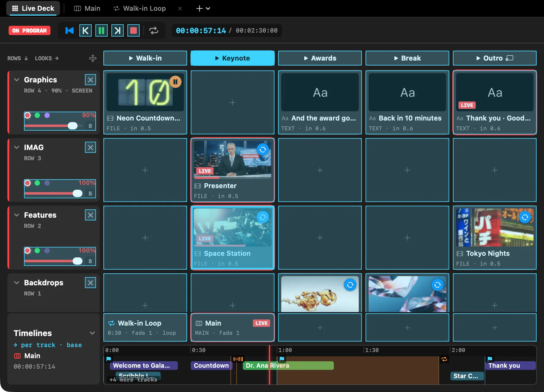Click orange audio cue icon on timeline
544x392 pixels.
click(x=238, y=359)
